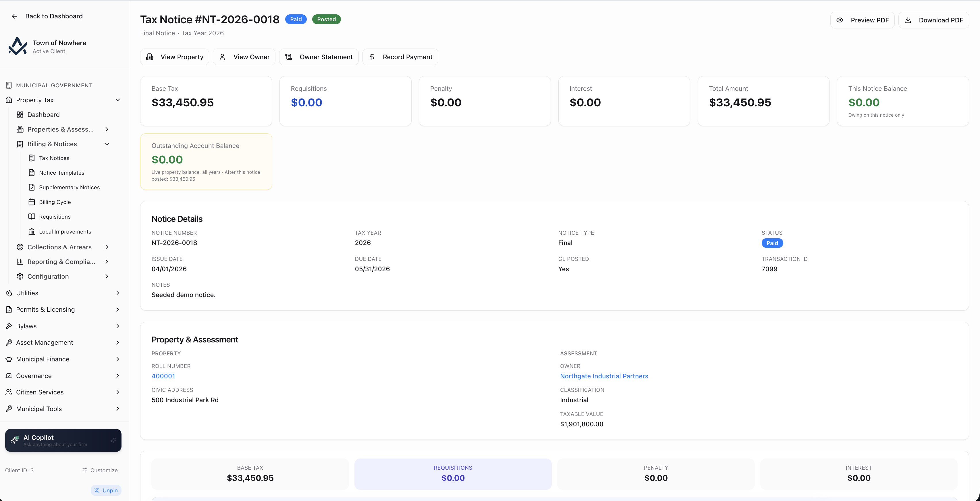This screenshot has width=980, height=501.
Task: Click the Municipal Finance piggy bank icon
Action: pos(9,359)
